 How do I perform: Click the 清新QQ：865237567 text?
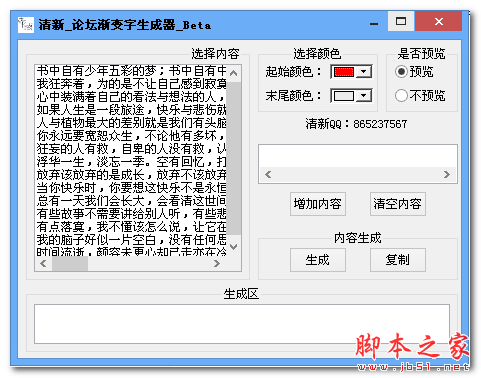click(x=356, y=124)
